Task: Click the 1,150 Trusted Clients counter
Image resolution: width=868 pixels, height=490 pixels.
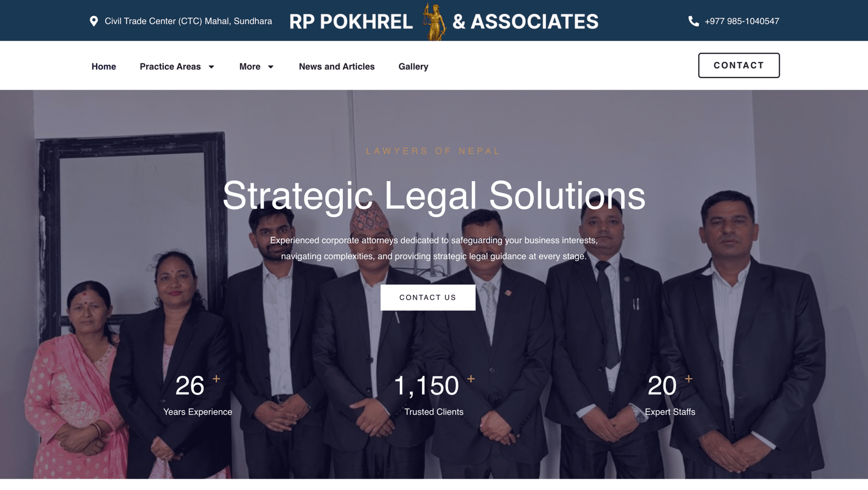Action: coord(434,395)
